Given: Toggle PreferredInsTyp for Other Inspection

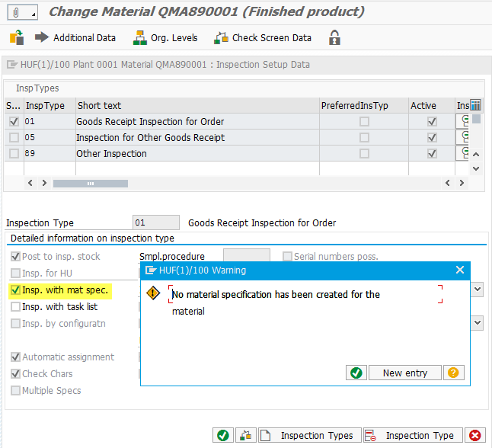Looking at the screenshot, I should click(364, 153).
